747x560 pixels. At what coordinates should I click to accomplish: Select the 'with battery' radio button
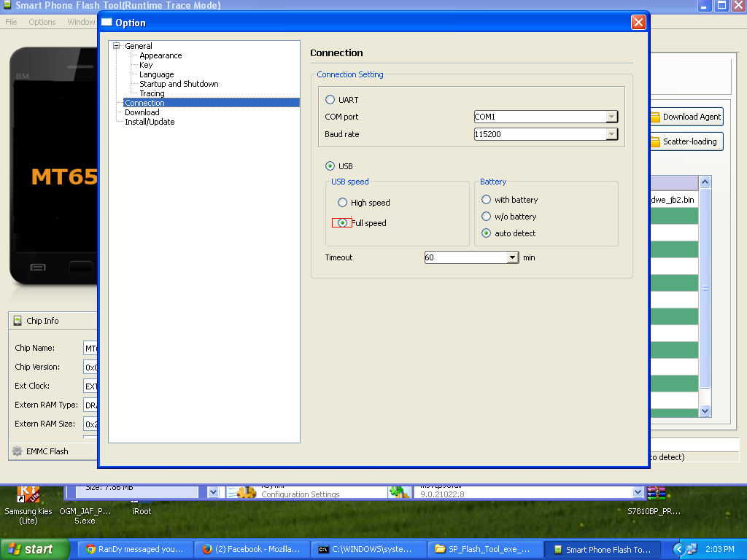(x=487, y=200)
